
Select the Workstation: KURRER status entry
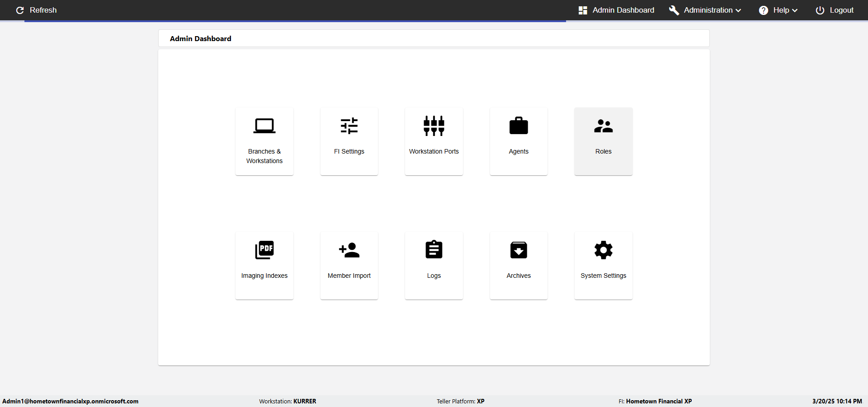click(x=288, y=401)
